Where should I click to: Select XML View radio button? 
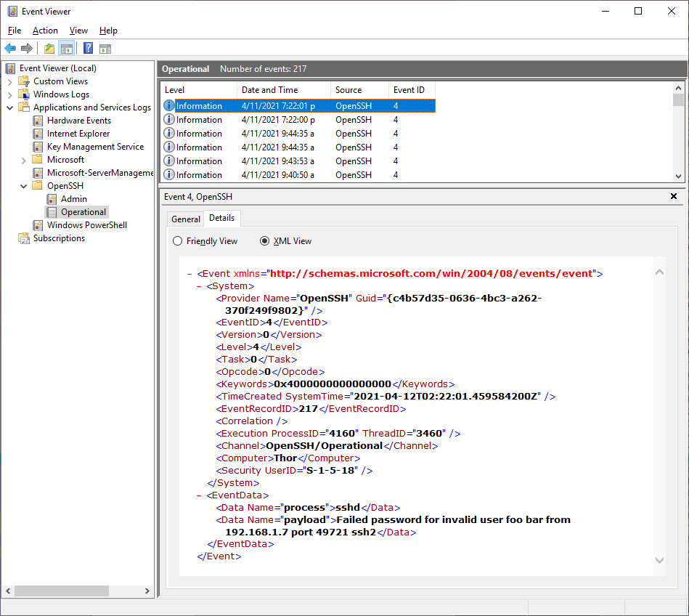click(x=265, y=241)
